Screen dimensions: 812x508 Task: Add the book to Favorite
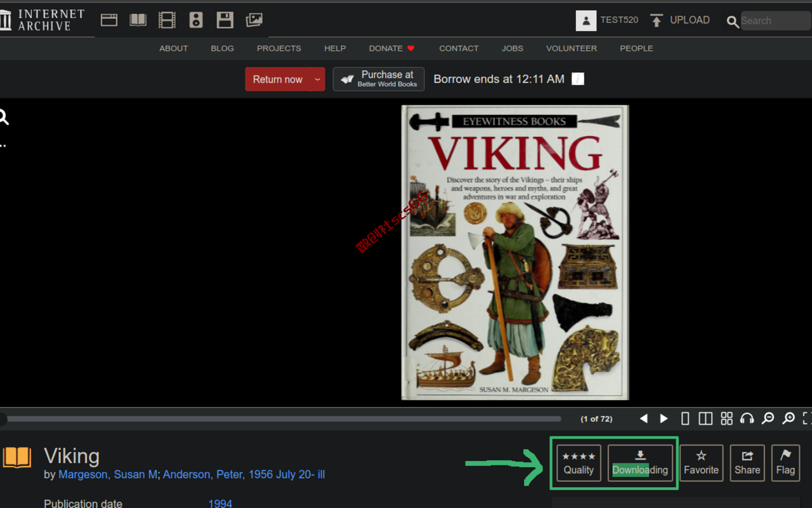(701, 464)
